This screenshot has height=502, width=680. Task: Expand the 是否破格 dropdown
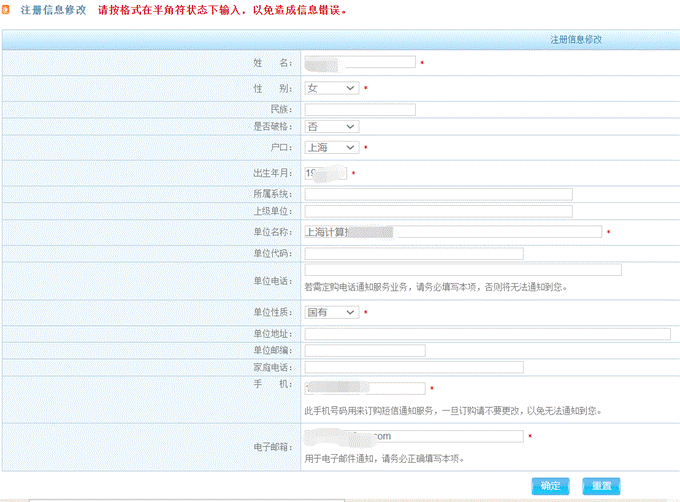pyautogui.click(x=331, y=127)
